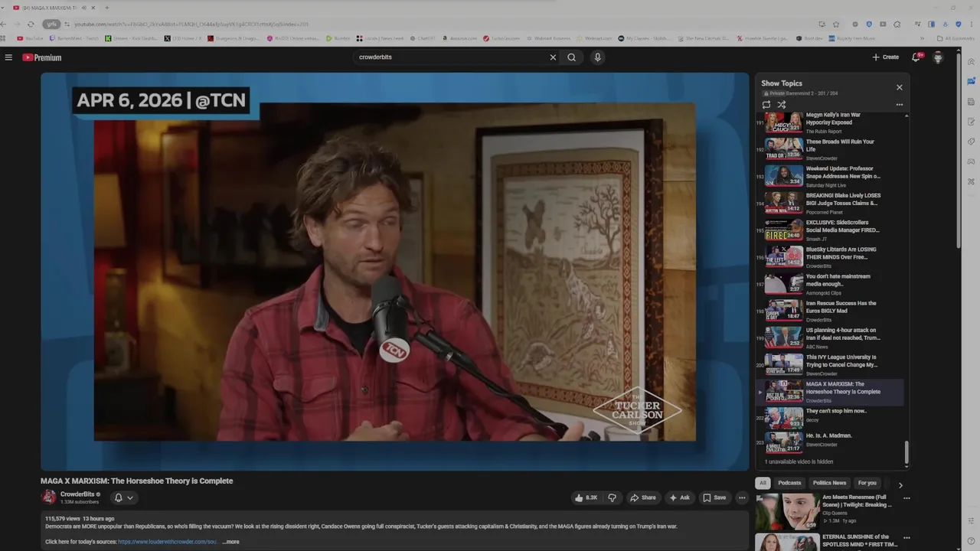Toggle loop playlist in Show Topics
980x551 pixels.
pyautogui.click(x=766, y=105)
